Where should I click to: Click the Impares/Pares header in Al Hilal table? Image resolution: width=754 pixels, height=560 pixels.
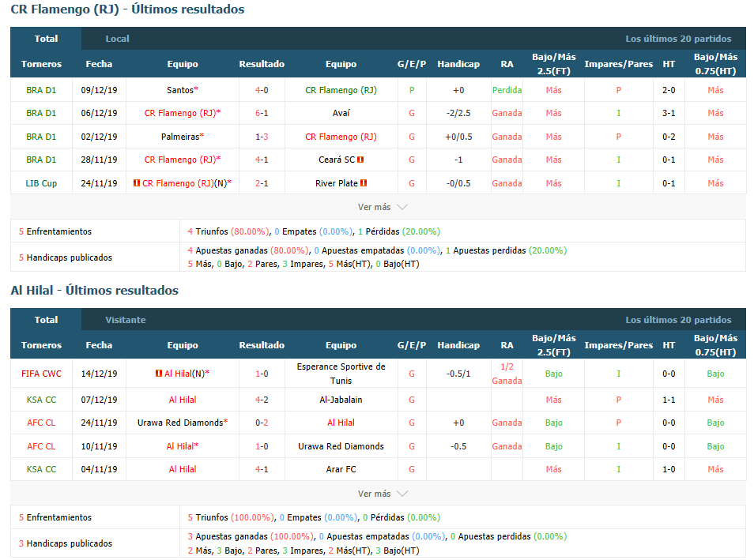[618, 345]
